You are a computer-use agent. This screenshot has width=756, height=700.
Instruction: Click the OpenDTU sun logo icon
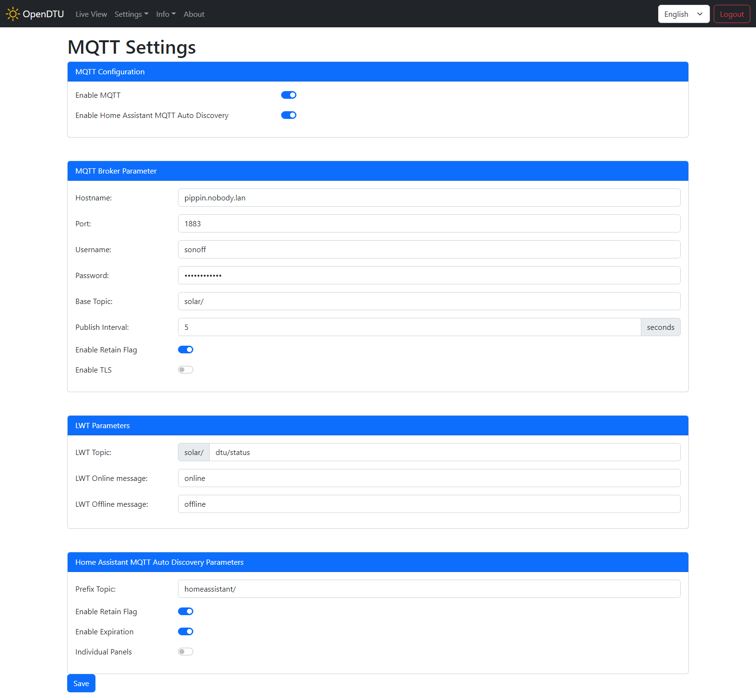13,14
